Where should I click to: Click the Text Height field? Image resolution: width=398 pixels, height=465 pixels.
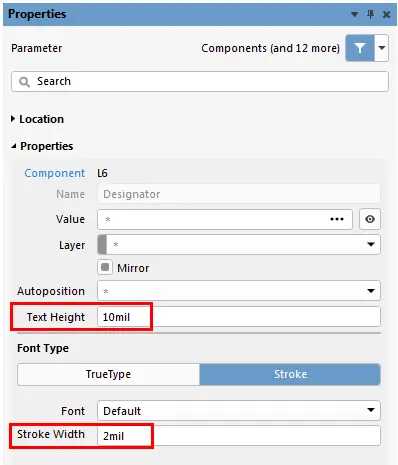pyautogui.click(x=239, y=317)
